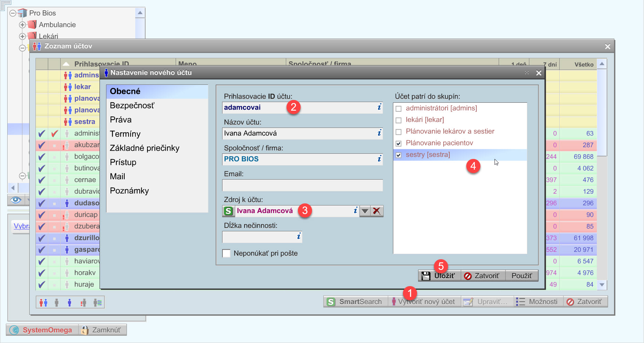Check the administrátori [admins] group checkbox
Screen dimensions: 644x343
click(x=398, y=109)
